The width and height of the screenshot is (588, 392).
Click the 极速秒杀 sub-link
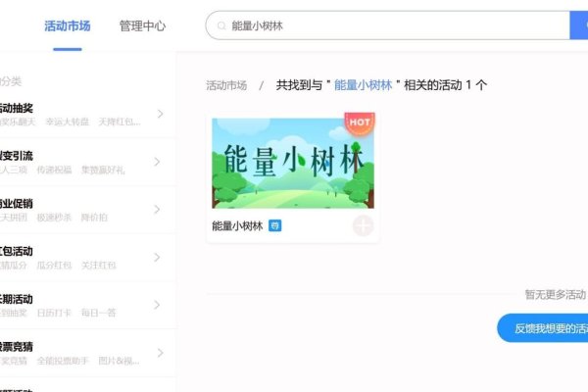pyautogui.click(x=54, y=218)
